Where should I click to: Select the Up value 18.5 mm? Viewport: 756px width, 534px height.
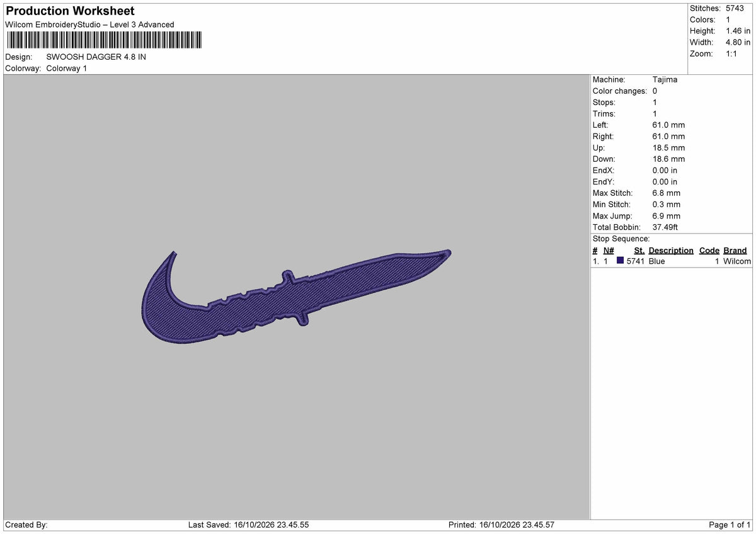point(668,148)
